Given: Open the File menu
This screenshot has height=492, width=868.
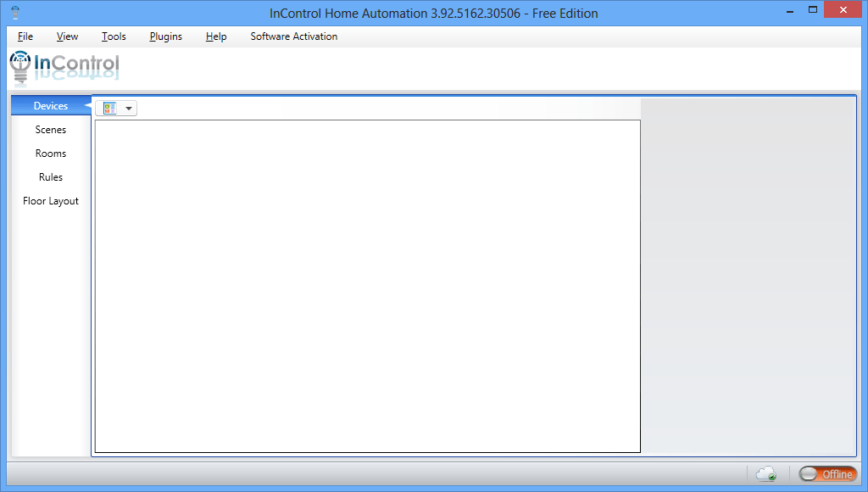Looking at the screenshot, I should point(25,36).
